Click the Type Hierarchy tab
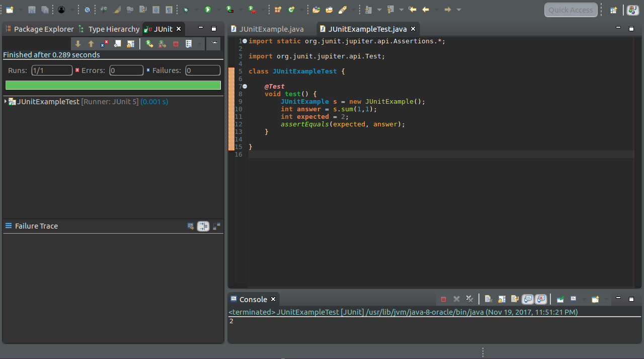The height and width of the screenshot is (359, 644). [114, 29]
